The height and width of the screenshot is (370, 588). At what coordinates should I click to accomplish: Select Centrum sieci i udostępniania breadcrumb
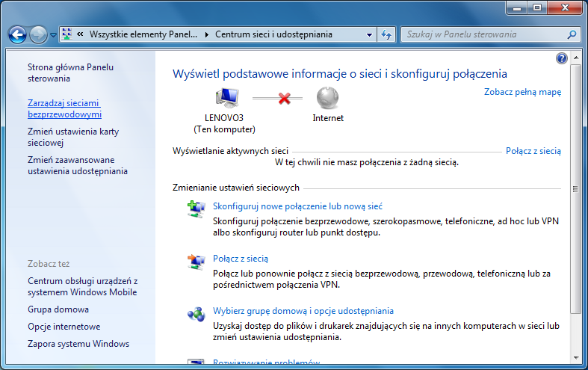pos(273,34)
